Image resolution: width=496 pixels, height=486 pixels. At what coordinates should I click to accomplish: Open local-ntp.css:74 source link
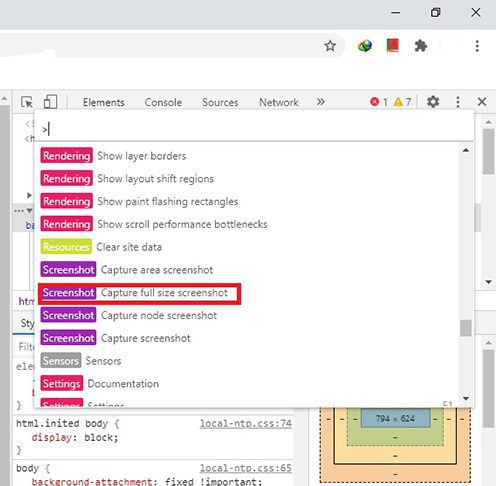click(x=246, y=423)
